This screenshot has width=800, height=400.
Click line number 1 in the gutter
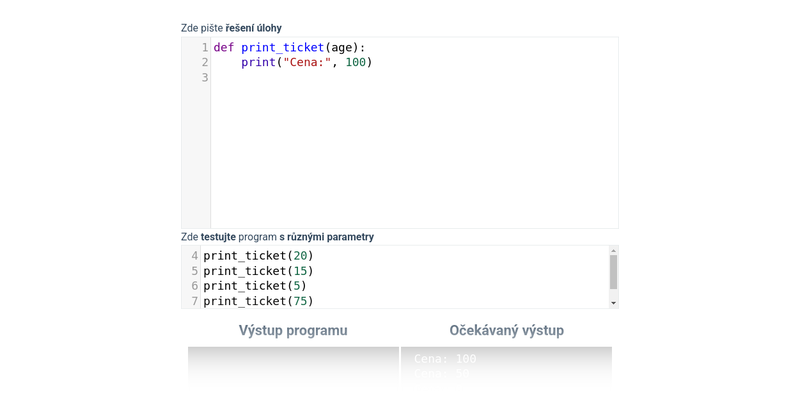pos(204,47)
